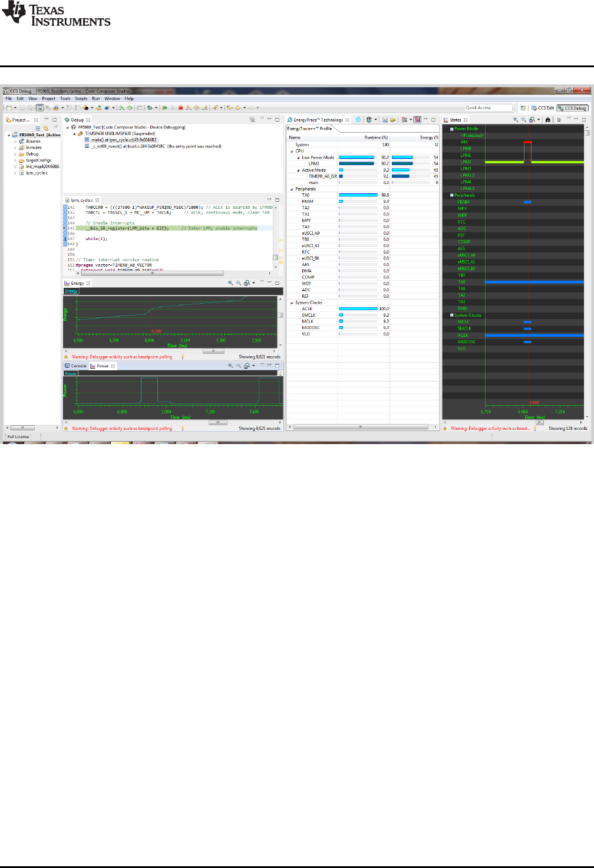Screen dimensions: 594x868
Task: Click the green Resume button in toolbar
Action: point(164,108)
